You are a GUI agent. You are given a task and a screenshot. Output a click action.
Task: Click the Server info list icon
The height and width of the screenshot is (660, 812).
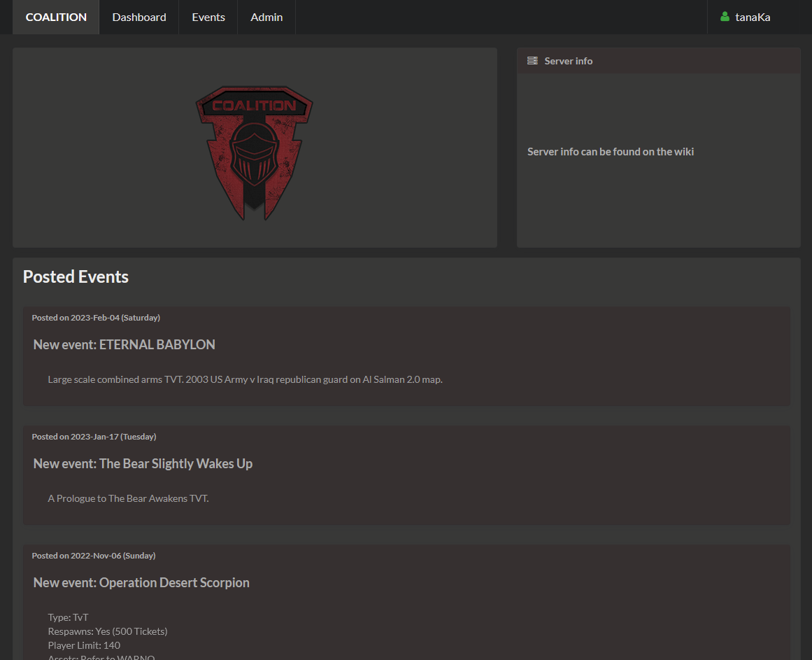coord(532,61)
